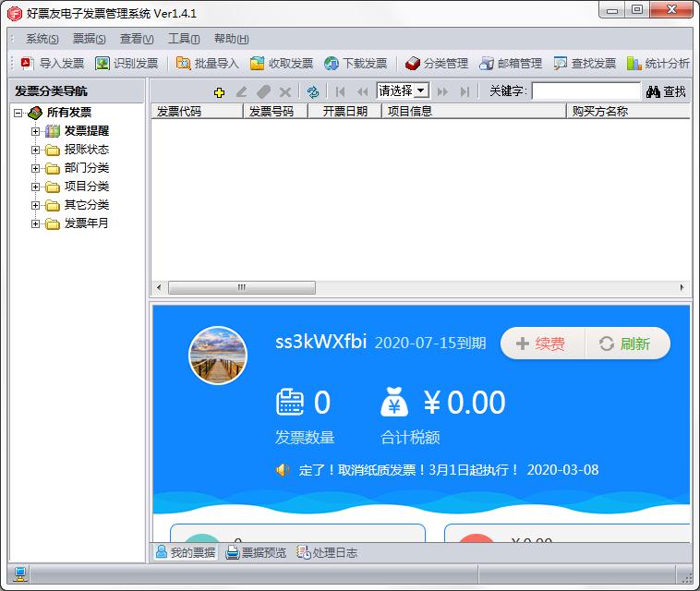Open 分类管理 (category management) from the toolbar
700x591 pixels.
point(413,64)
